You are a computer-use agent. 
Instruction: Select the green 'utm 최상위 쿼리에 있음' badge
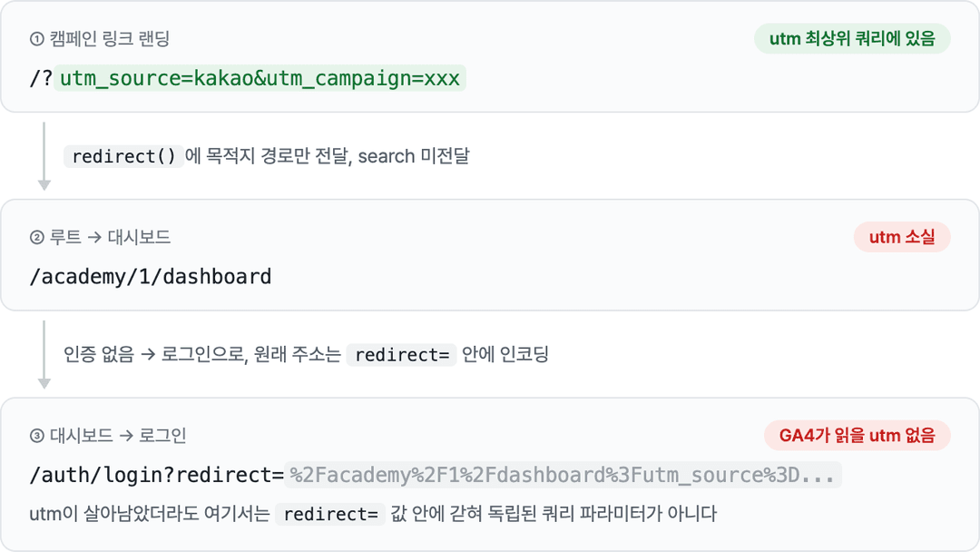(x=852, y=39)
